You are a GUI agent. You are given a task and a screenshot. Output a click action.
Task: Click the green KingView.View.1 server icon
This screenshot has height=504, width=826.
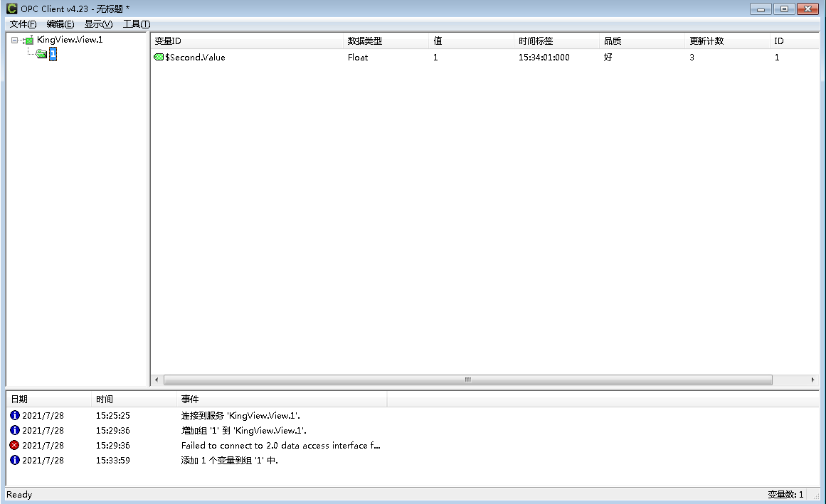pos(29,41)
